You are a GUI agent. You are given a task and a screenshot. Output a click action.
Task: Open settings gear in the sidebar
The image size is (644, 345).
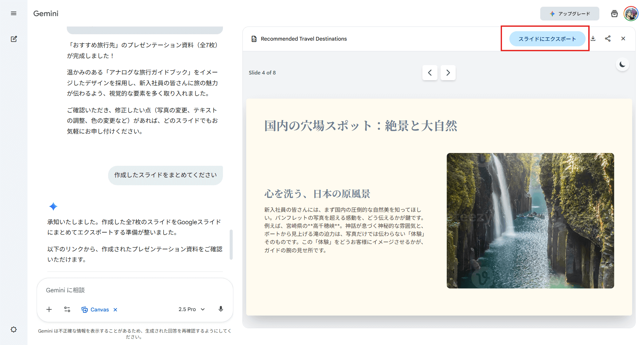point(13,330)
